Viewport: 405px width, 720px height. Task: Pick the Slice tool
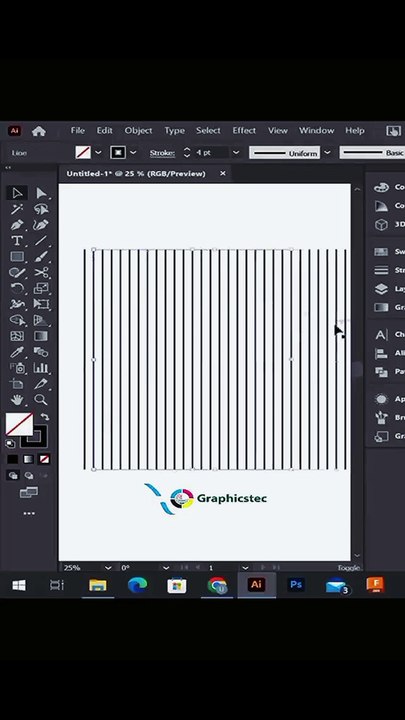(x=41, y=384)
